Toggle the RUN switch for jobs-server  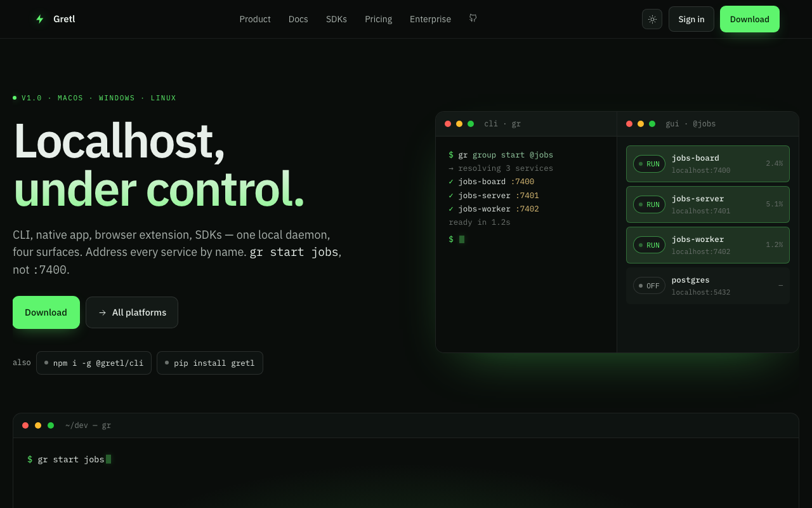[x=649, y=204]
